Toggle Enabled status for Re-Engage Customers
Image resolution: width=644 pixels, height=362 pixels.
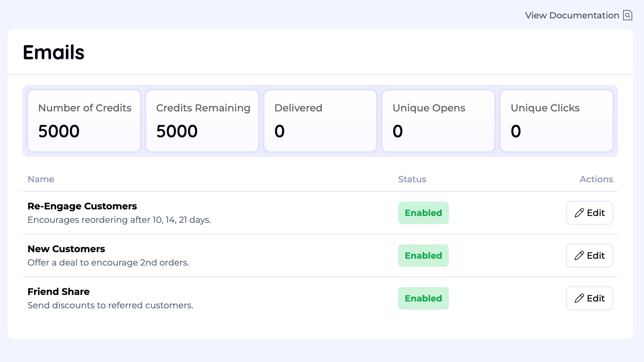pyautogui.click(x=423, y=213)
